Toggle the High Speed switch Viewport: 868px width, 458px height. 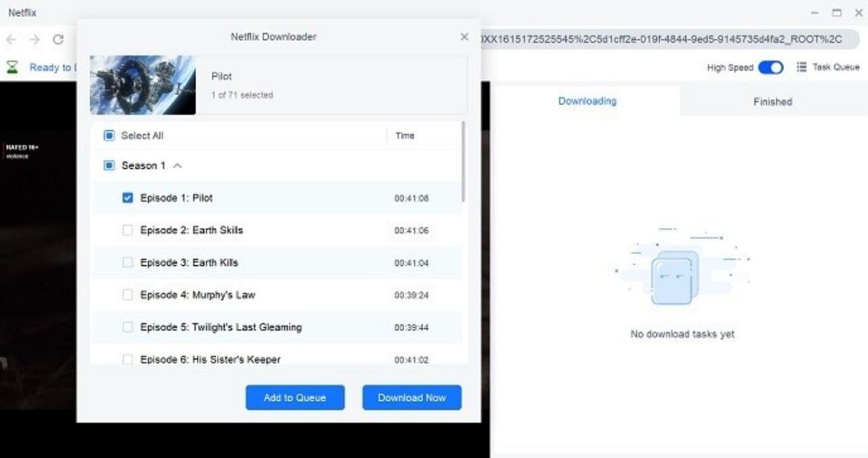tap(770, 67)
